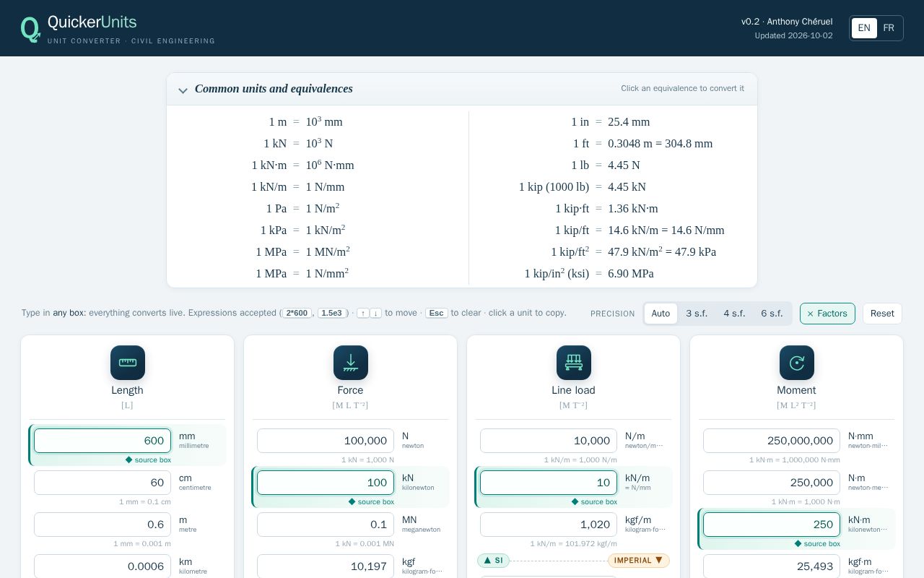Click the 1 kip·ft = 1.36 kN·m equivalence

606,209
